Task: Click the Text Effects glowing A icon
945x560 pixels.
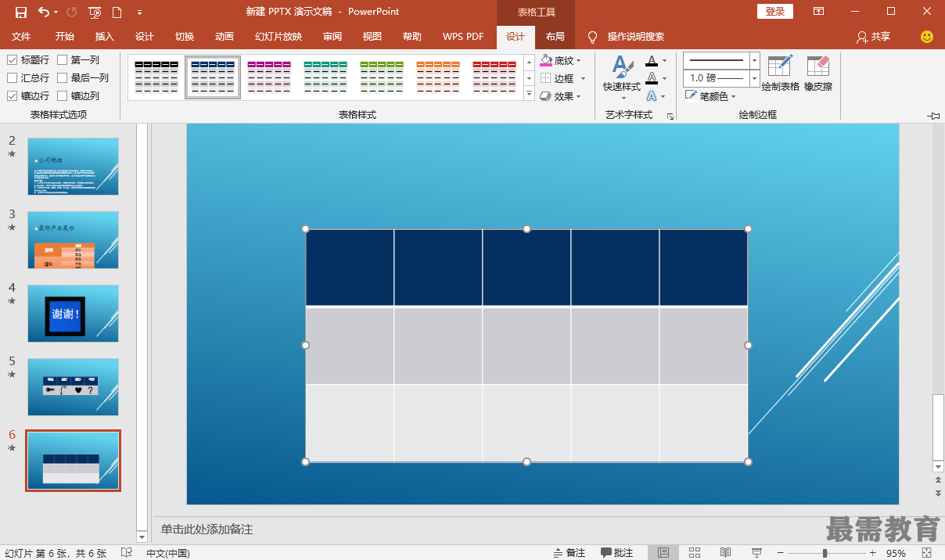Action: pos(652,96)
